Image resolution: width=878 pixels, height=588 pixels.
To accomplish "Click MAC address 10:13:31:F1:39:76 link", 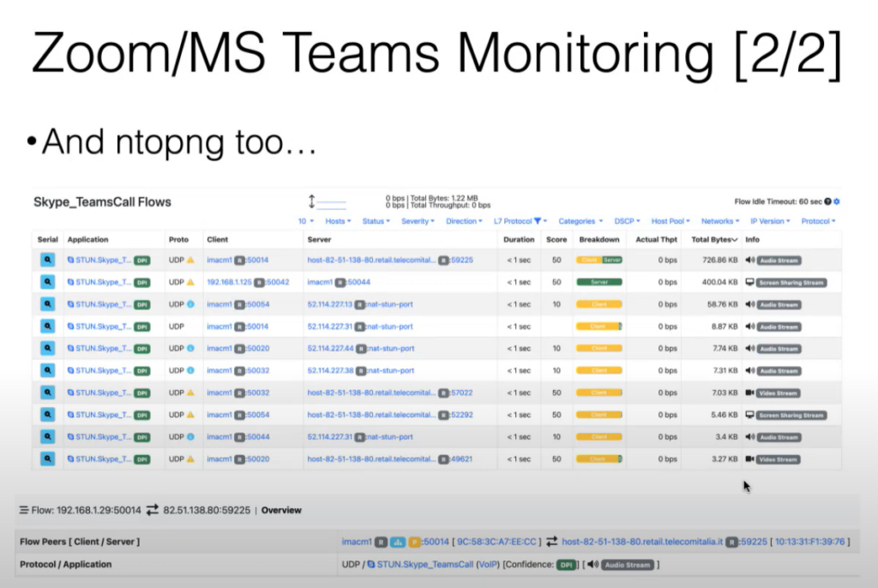I will click(x=809, y=542).
